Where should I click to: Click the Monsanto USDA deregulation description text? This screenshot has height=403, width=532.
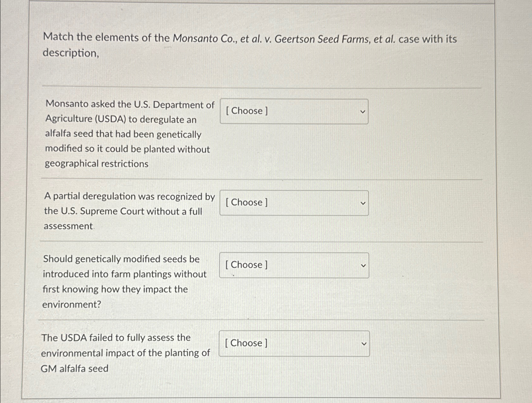coord(127,134)
